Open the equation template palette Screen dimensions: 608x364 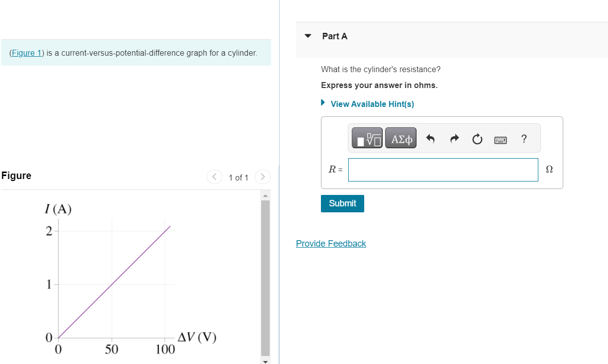coord(366,138)
